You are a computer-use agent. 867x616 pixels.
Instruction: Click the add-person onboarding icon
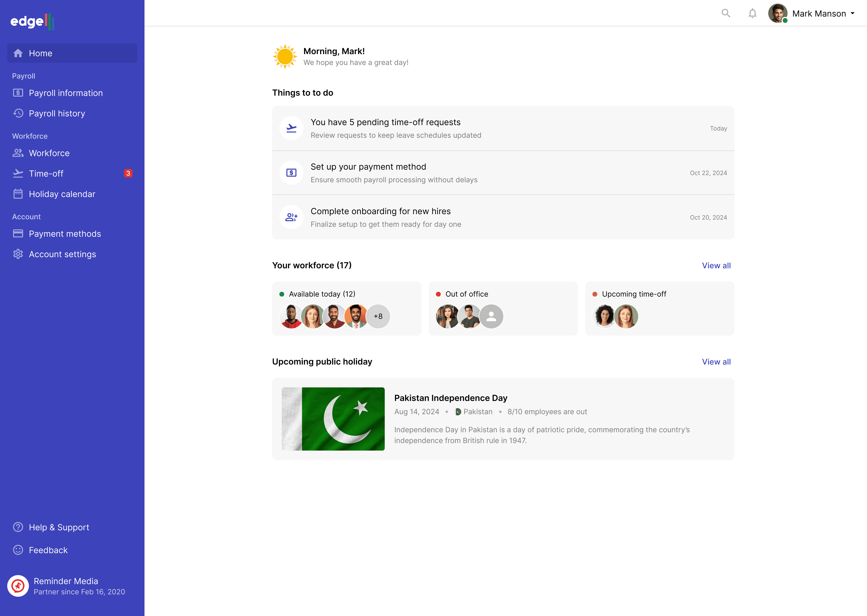[x=291, y=217]
